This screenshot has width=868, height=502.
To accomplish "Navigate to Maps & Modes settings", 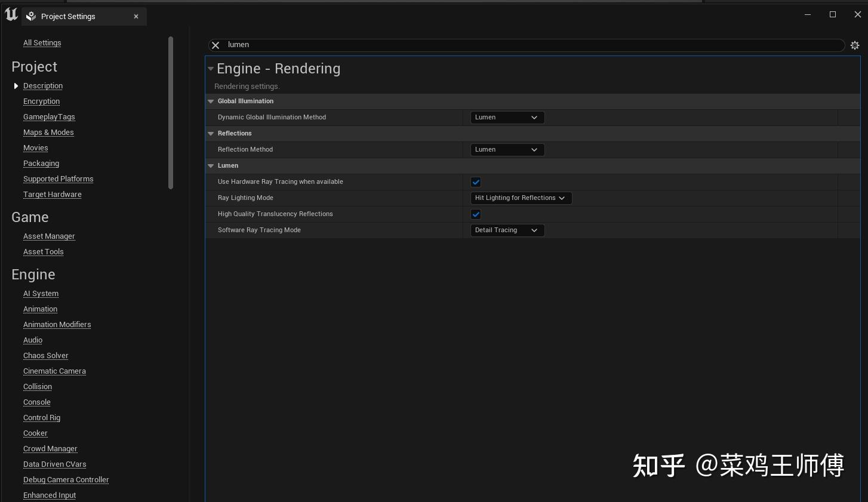I will click(x=48, y=132).
